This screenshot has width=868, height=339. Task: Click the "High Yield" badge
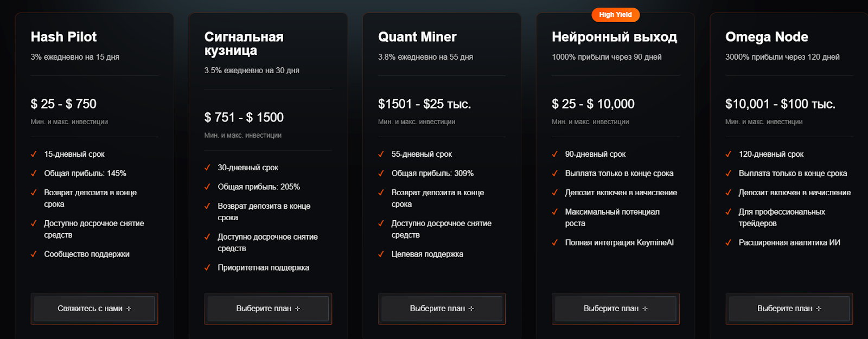pyautogui.click(x=615, y=15)
